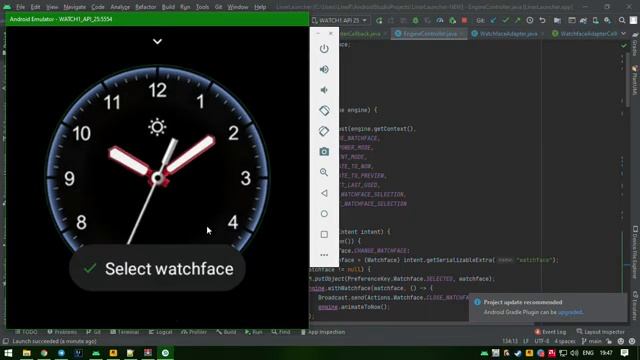The width and height of the screenshot is (640, 360).
Task: Click the ENG language indicator in the tray
Action: (x=588, y=353)
